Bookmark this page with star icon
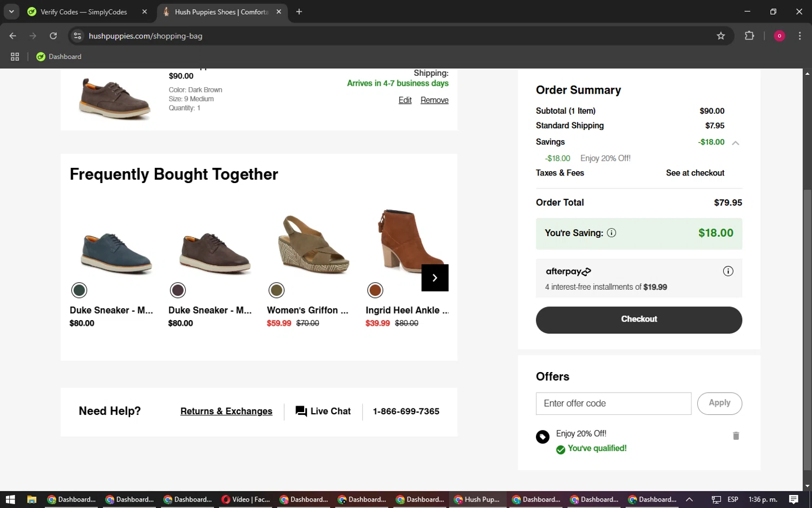Screen dimensions: 812x508 tap(721, 36)
